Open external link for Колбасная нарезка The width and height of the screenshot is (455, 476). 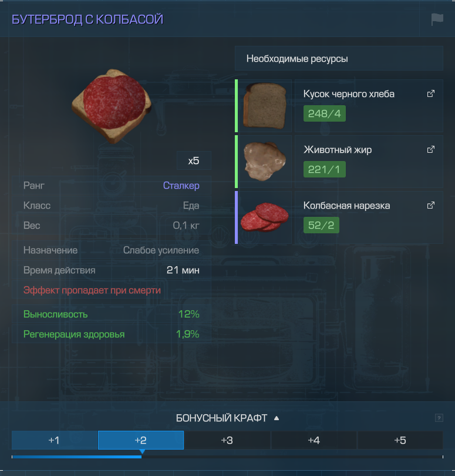[x=431, y=205]
